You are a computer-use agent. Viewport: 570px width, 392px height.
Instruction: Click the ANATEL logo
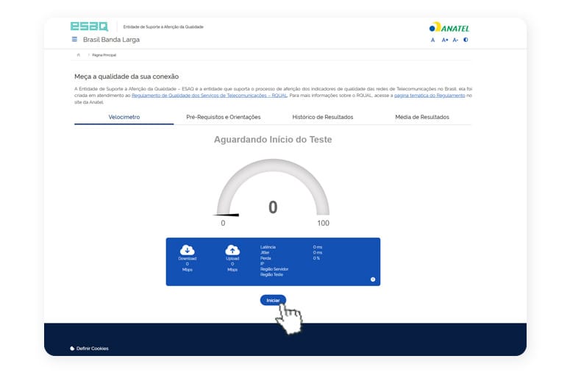pyautogui.click(x=449, y=27)
